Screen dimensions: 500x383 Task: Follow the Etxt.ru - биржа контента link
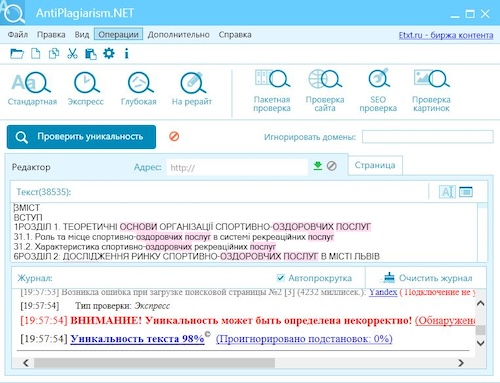[x=446, y=35]
